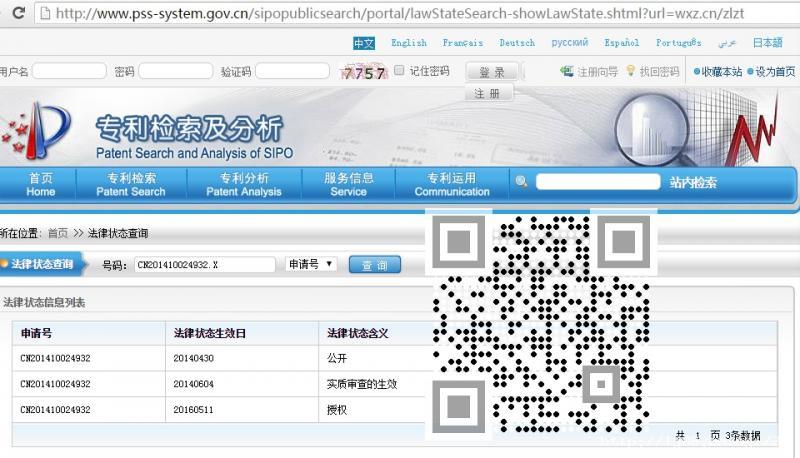Click the registration guide icon

(567, 71)
